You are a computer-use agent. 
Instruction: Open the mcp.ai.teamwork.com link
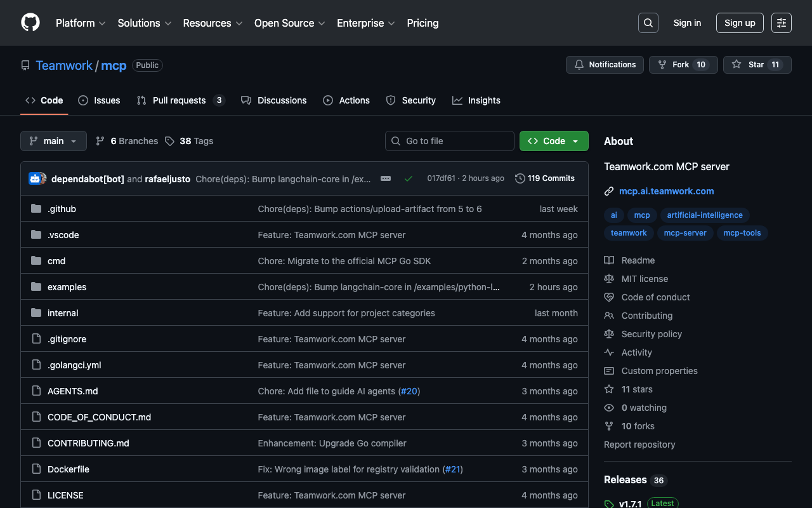pyautogui.click(x=666, y=191)
